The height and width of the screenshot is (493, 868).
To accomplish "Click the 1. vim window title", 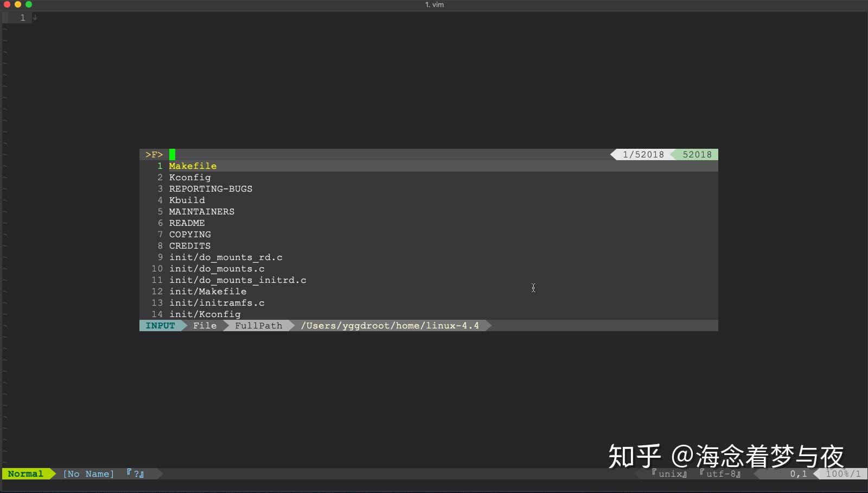I will pos(433,5).
